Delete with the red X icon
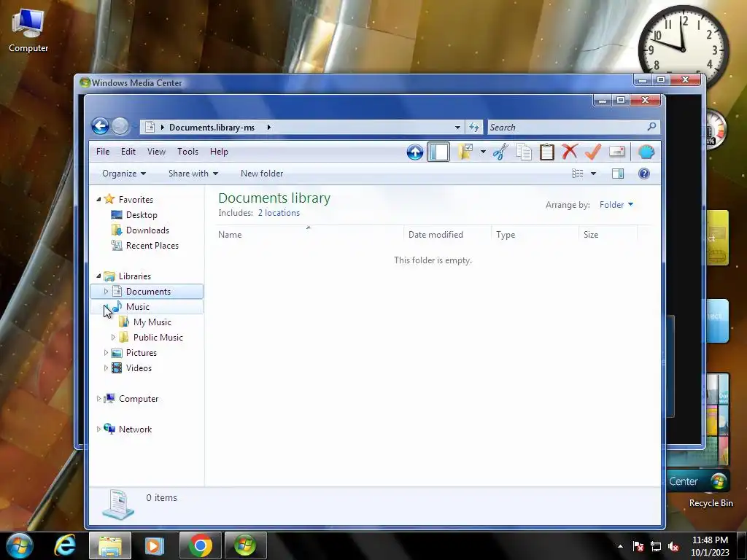 coord(570,152)
